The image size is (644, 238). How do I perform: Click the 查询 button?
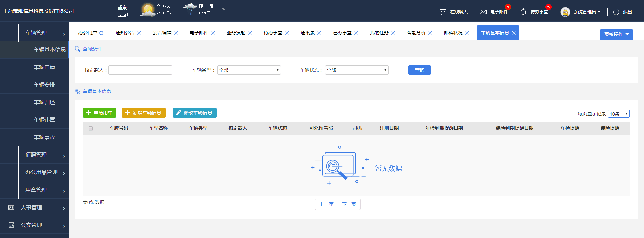pos(420,70)
